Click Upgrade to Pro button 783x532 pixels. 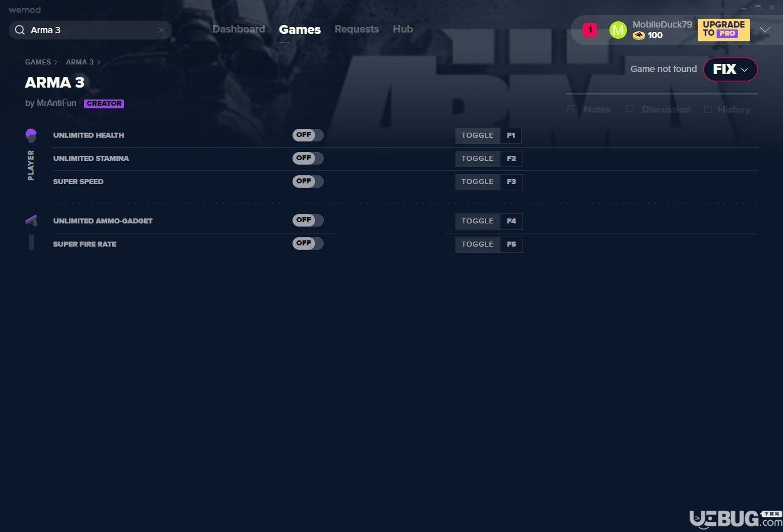coord(723,29)
